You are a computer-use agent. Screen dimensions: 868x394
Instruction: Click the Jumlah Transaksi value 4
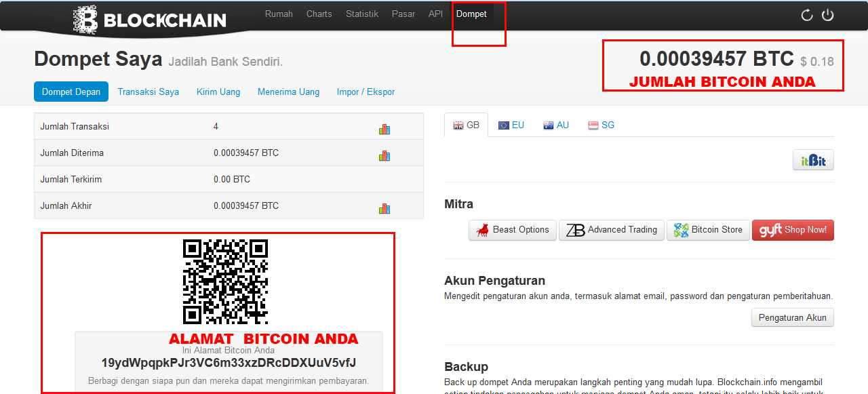(x=216, y=126)
